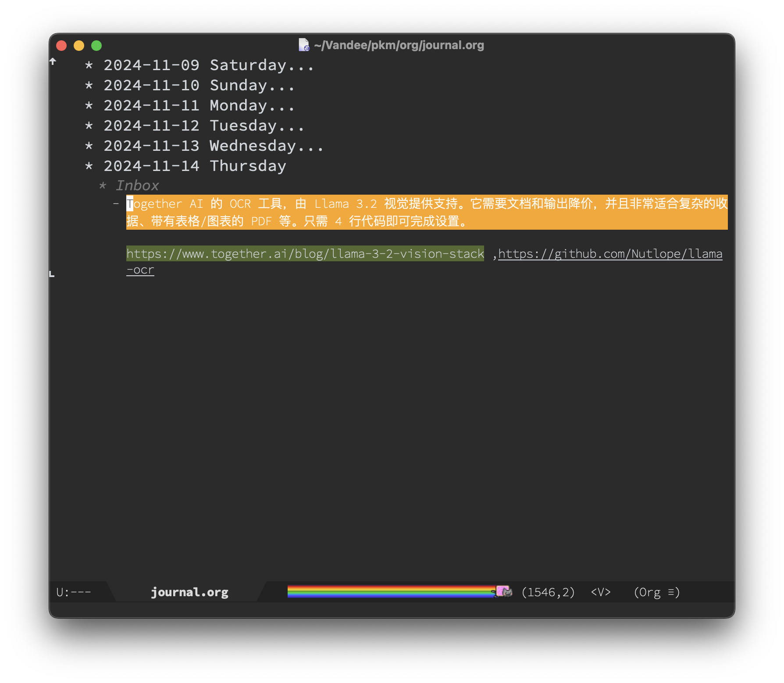Screen dimensions: 784x683
Task: Click the green zoom window button
Action: (96, 46)
